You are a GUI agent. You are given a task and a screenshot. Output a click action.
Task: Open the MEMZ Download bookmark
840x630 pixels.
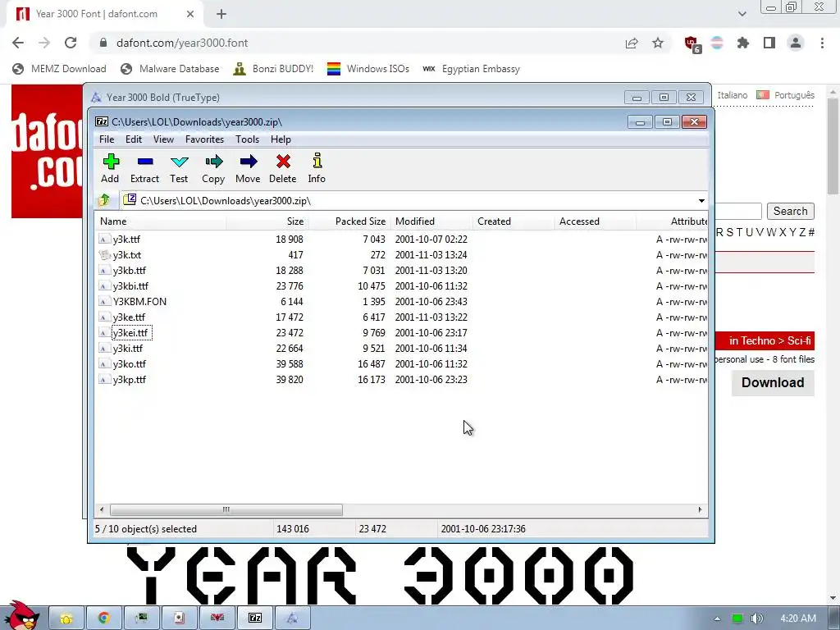[59, 69]
